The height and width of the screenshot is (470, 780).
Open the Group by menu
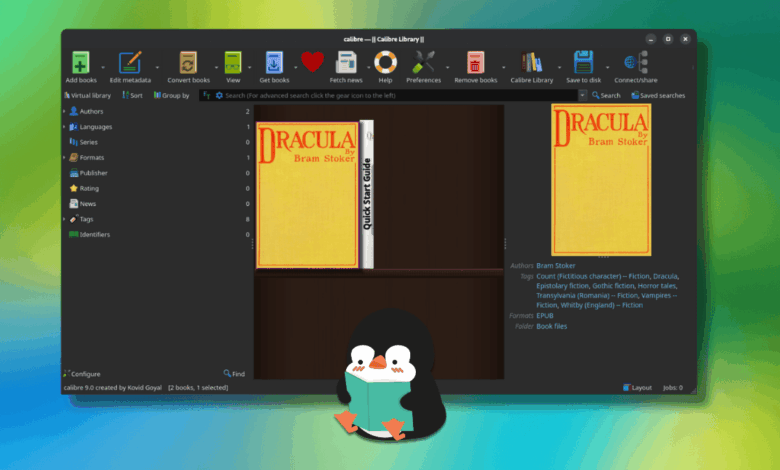click(x=172, y=95)
